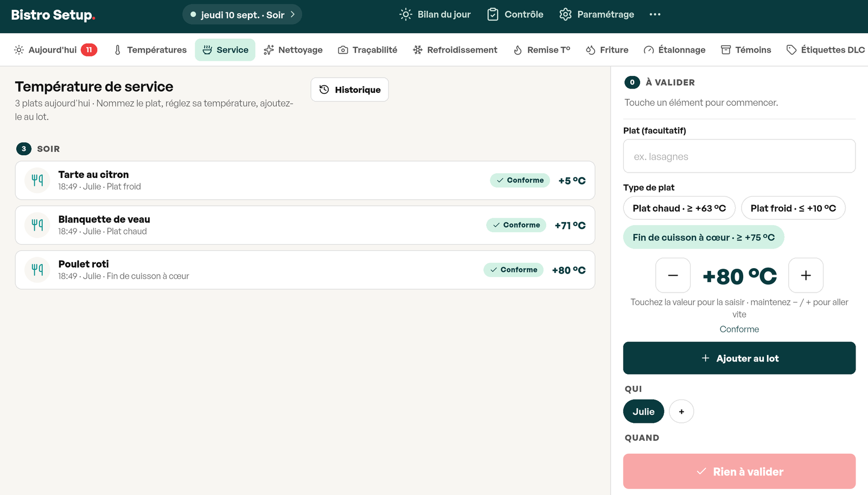Viewport: 868px width, 495px height.
Task: Click the Conforme badge on Poulet roti
Action: point(513,270)
